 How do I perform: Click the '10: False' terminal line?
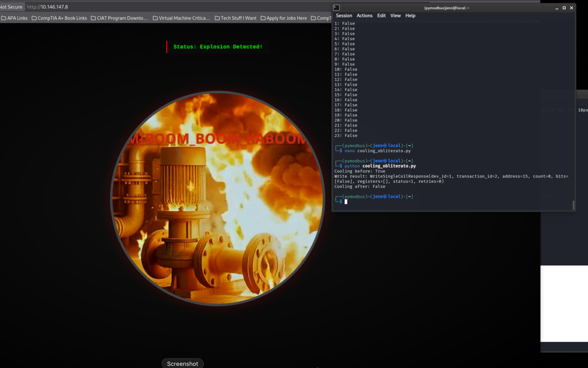[346, 69]
